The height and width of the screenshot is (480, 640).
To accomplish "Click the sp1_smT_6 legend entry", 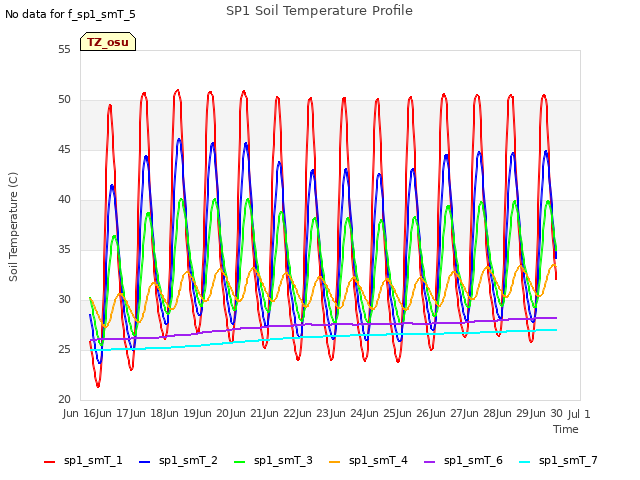I will (x=463, y=461).
